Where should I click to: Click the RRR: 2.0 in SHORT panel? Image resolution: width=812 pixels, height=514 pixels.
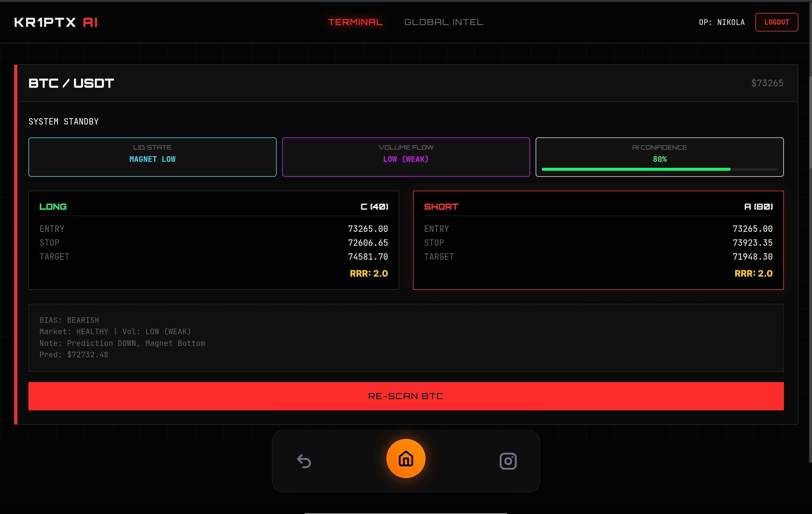point(754,273)
